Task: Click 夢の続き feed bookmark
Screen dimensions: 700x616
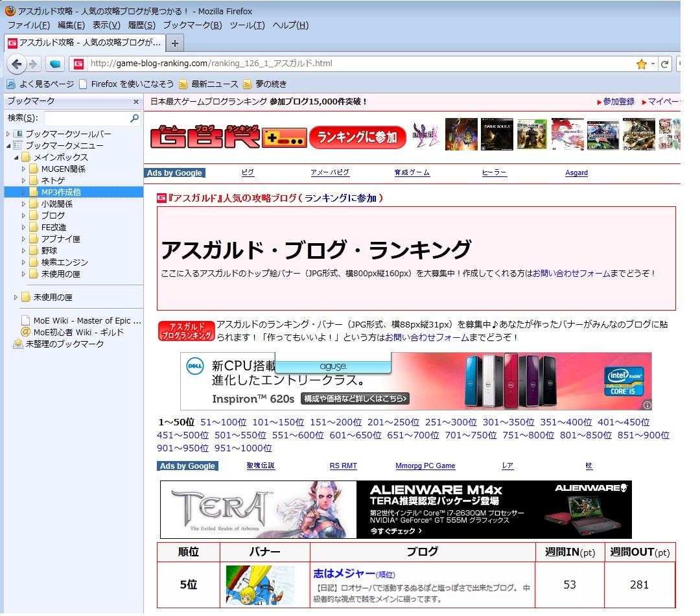Action: [264, 84]
